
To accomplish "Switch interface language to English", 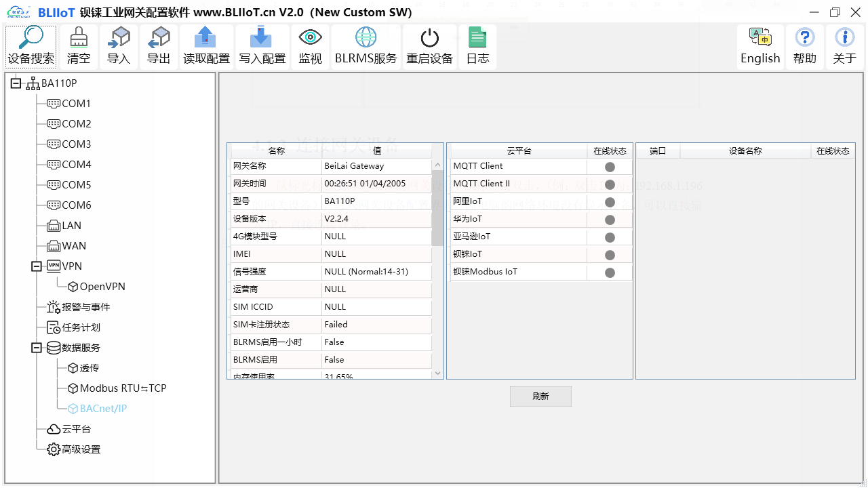I will pyautogui.click(x=760, y=45).
